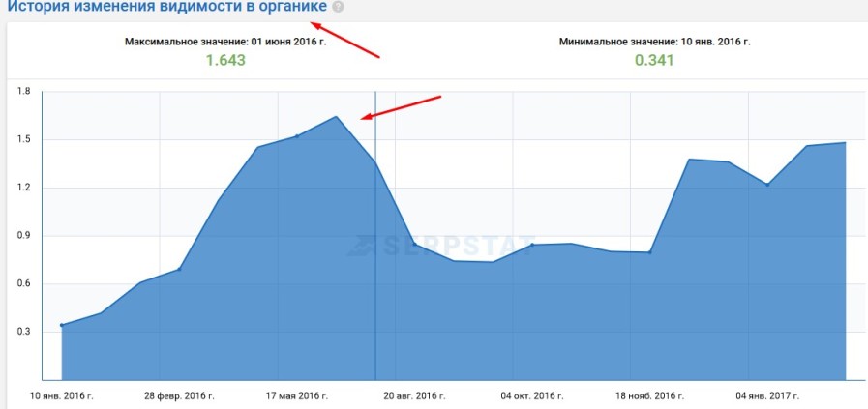Screen dimensions: 868x409
Task: Click the x-axis label "28 февр. 2016 г."
Action: pos(179,396)
